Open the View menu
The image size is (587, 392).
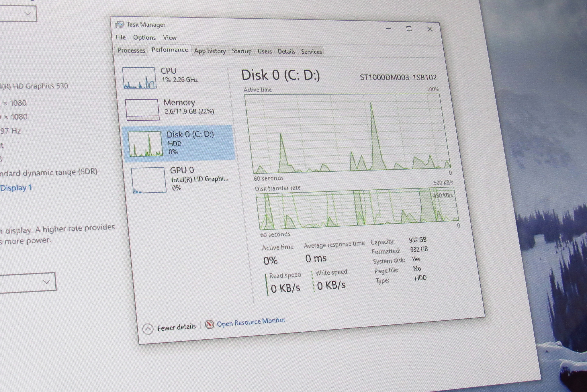click(x=170, y=38)
